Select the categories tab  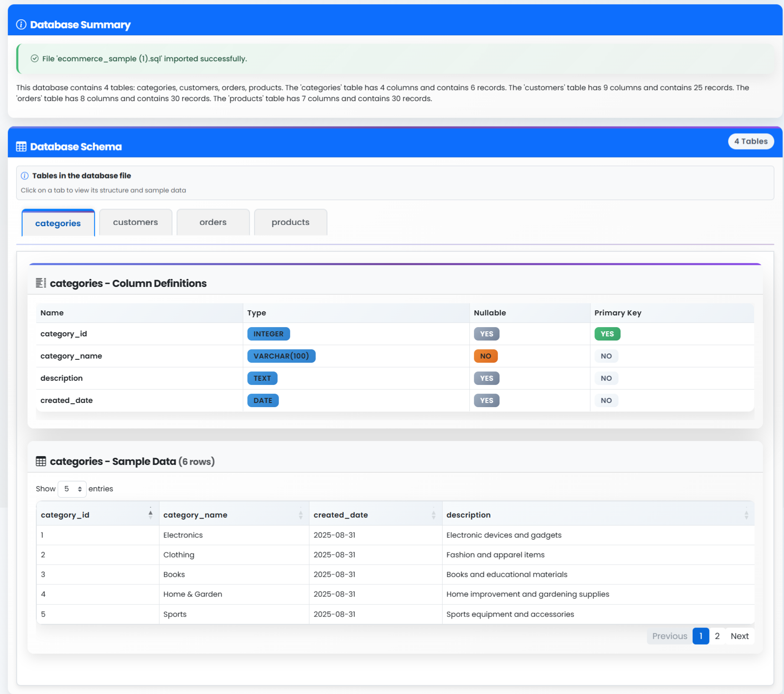58,223
